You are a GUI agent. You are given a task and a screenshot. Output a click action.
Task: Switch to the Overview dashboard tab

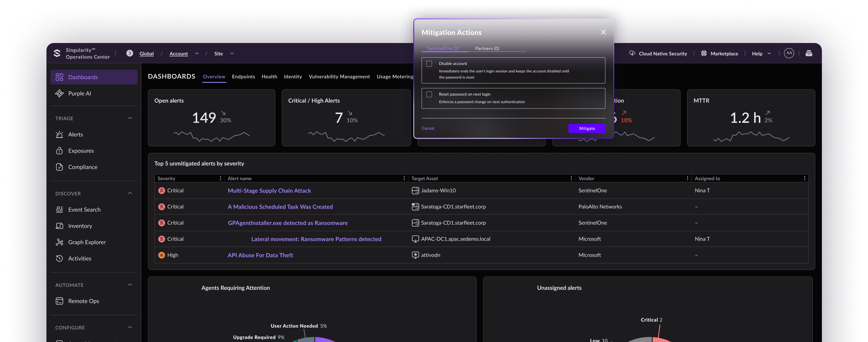point(214,76)
